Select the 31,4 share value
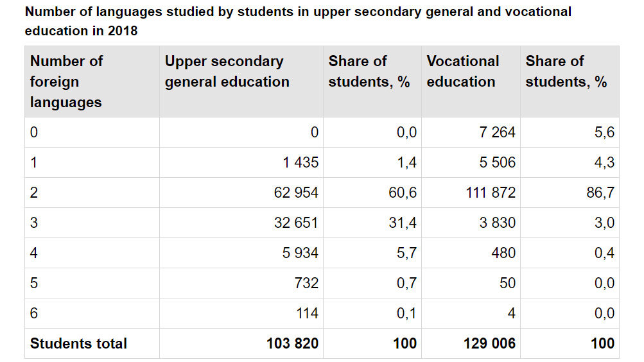Screen dimensions: 644x362 point(403,223)
